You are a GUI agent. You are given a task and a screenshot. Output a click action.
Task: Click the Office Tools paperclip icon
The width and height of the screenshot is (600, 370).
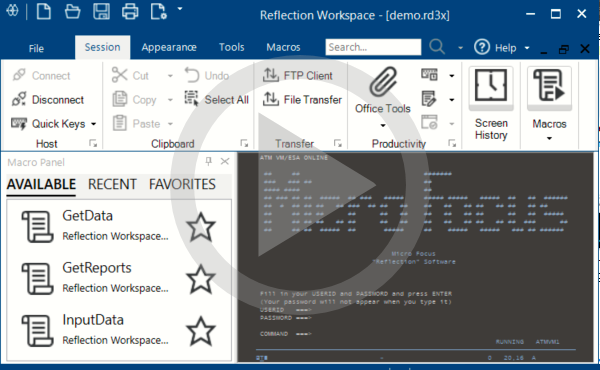point(383,82)
